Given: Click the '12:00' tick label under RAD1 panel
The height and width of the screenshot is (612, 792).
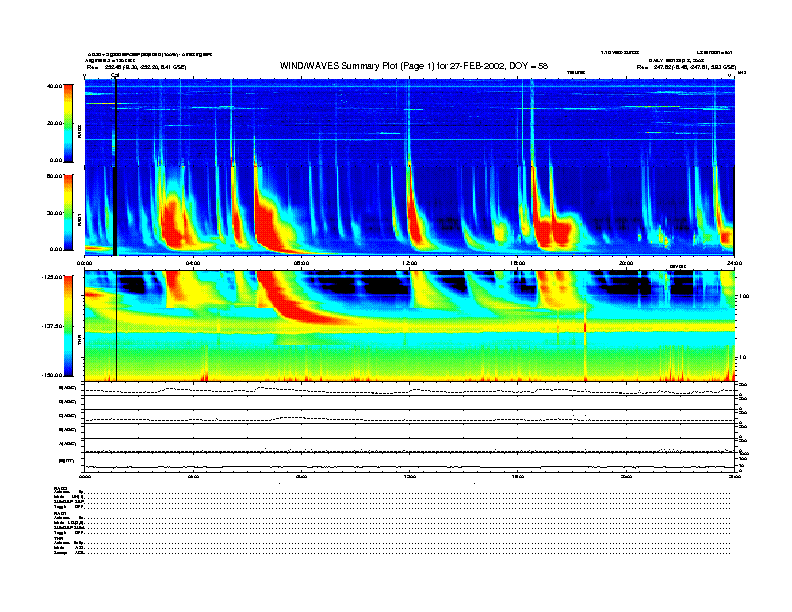Looking at the screenshot, I should point(409,263).
